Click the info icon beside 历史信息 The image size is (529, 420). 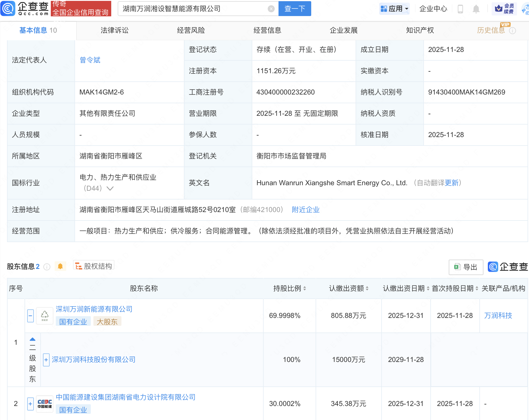(x=512, y=31)
